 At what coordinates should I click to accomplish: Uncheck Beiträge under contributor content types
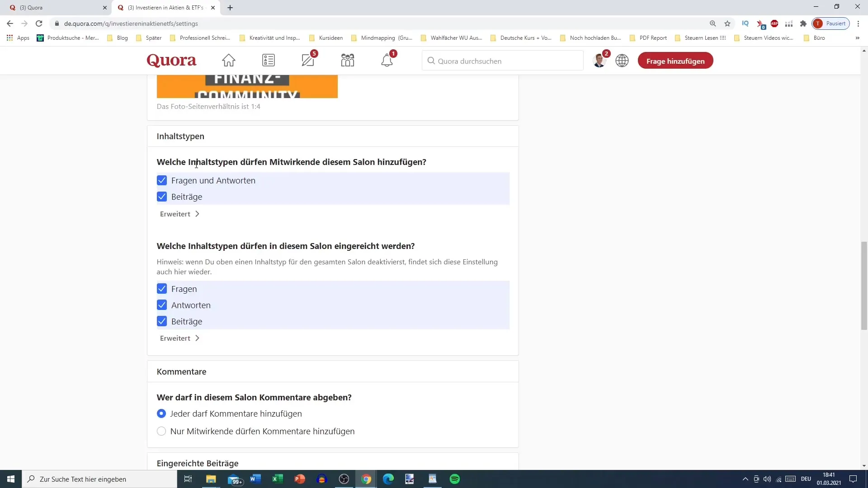162,197
